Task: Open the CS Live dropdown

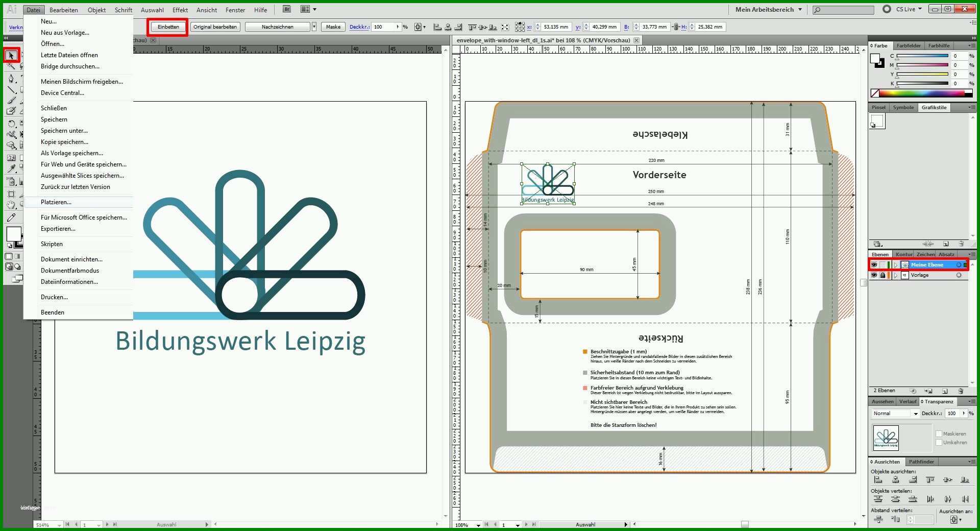Action: (x=909, y=9)
